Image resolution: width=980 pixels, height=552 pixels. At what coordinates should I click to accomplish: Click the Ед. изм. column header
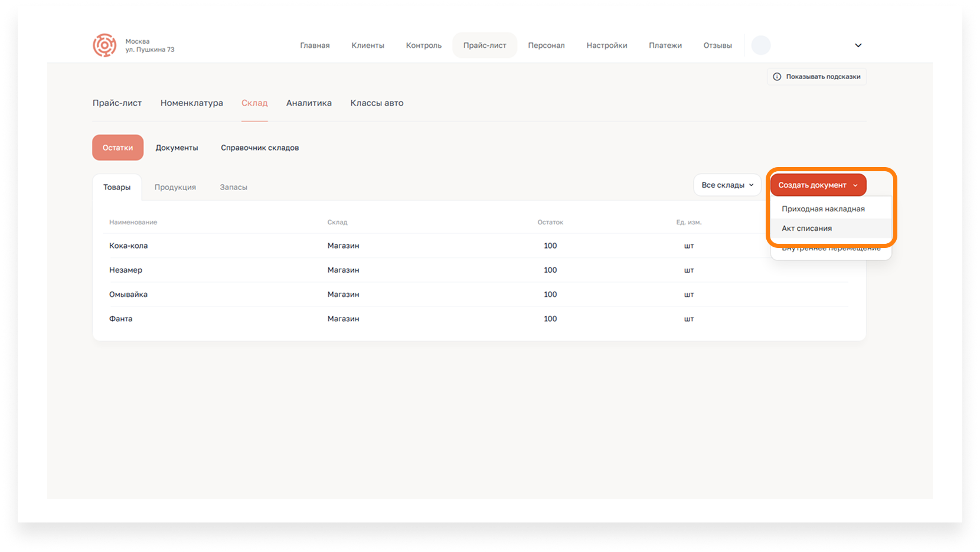click(x=689, y=223)
